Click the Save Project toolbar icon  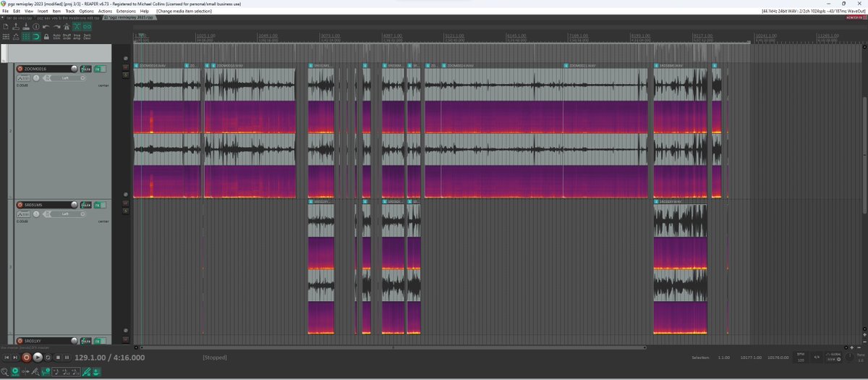(x=26, y=27)
